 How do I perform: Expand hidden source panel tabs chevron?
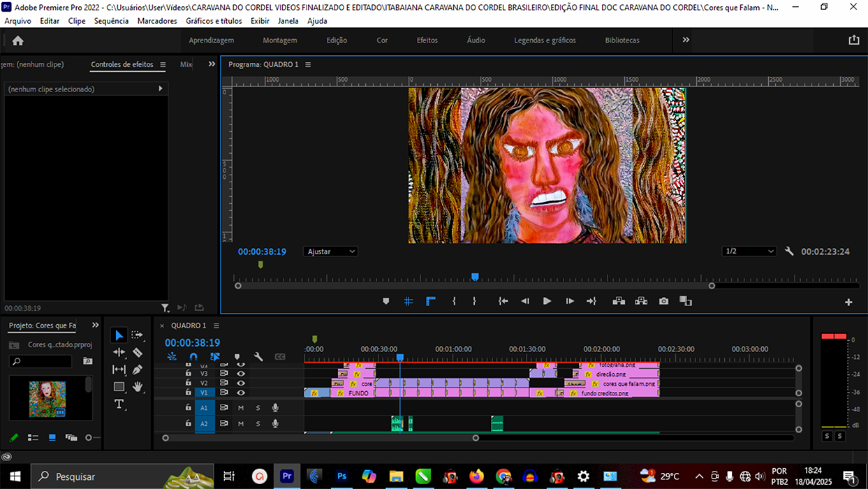[212, 64]
